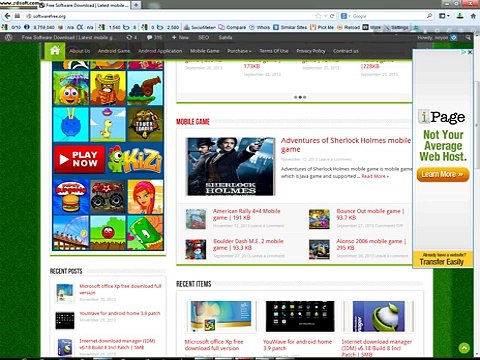This screenshot has width=480, height=360.
Task: Open Microsoft office Xp link in Recent Posts
Action: coord(120,289)
